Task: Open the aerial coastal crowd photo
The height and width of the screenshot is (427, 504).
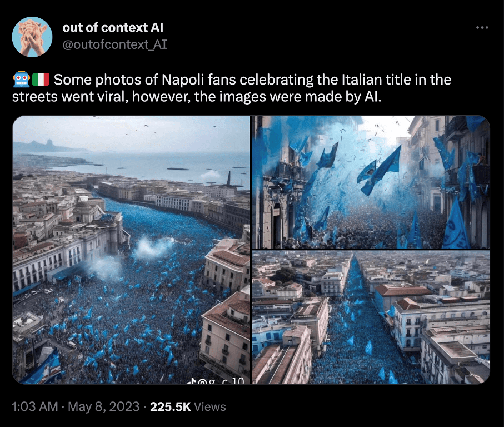Action: pyautogui.click(x=131, y=250)
